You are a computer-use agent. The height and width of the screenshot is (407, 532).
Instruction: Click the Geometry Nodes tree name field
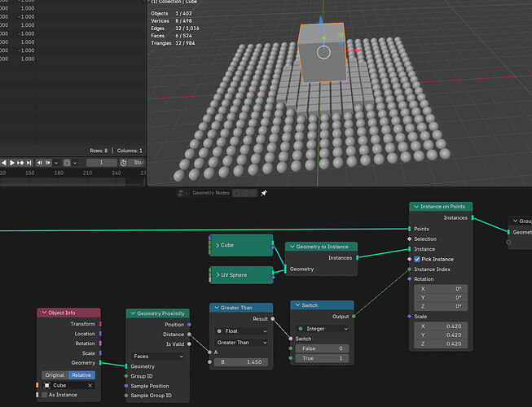(211, 193)
